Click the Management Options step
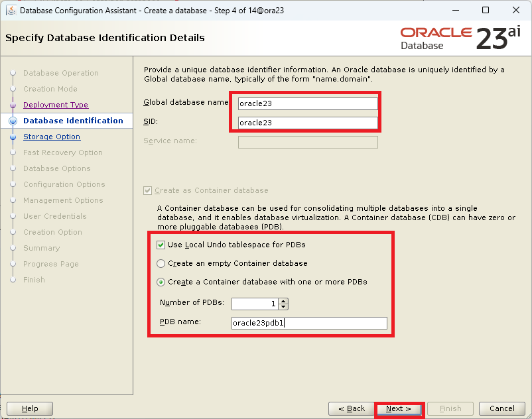The width and height of the screenshot is (532, 419). pyautogui.click(x=63, y=200)
